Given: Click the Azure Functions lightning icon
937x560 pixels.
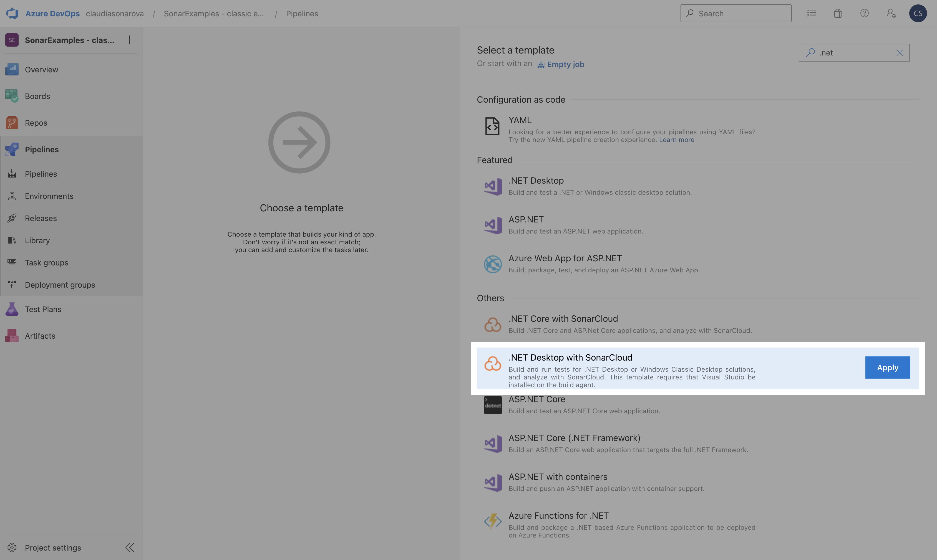Looking at the screenshot, I should point(493,521).
